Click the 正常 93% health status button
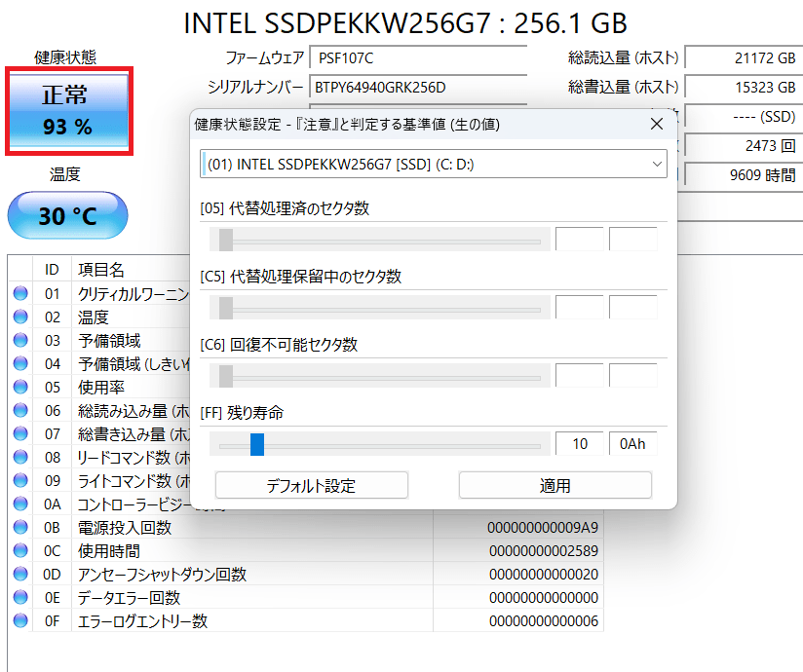 click(x=68, y=111)
